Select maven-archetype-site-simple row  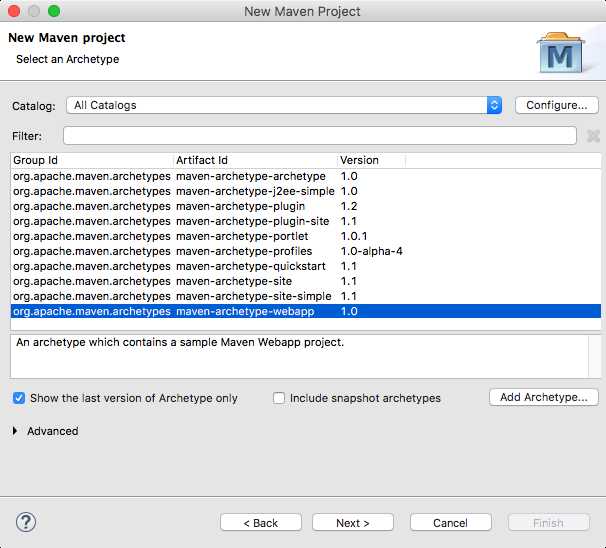tap(306, 296)
